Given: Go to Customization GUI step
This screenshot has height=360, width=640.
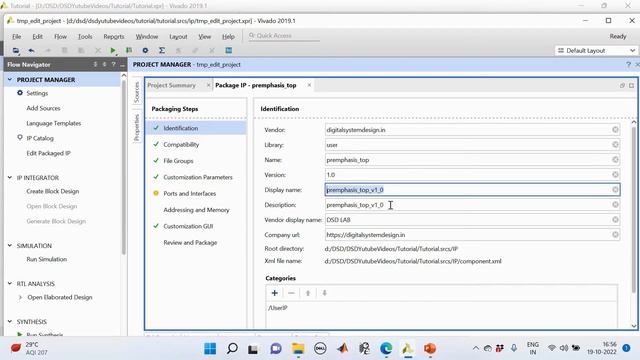Looking at the screenshot, I should click(188, 226).
